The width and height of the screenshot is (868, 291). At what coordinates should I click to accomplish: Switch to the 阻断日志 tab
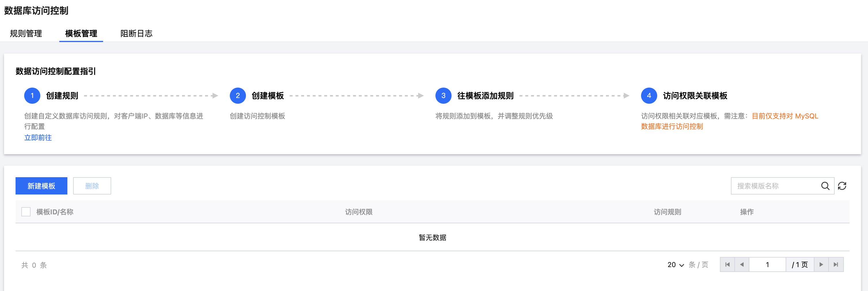click(x=136, y=33)
